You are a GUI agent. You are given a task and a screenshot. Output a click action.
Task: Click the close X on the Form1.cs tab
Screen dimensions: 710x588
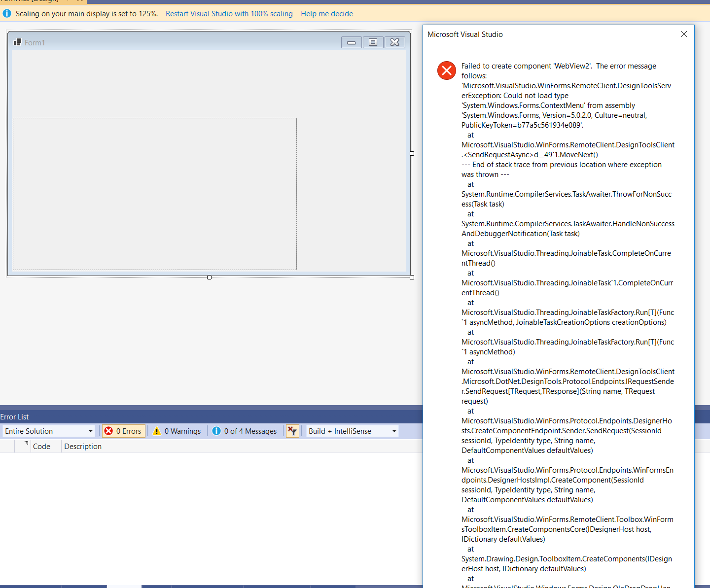[79, 1]
